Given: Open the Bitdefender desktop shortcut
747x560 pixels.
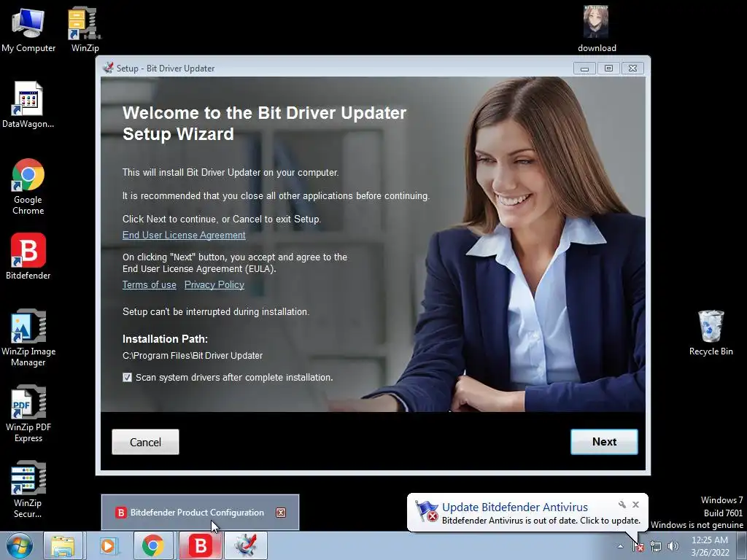Looking at the screenshot, I should (x=28, y=256).
